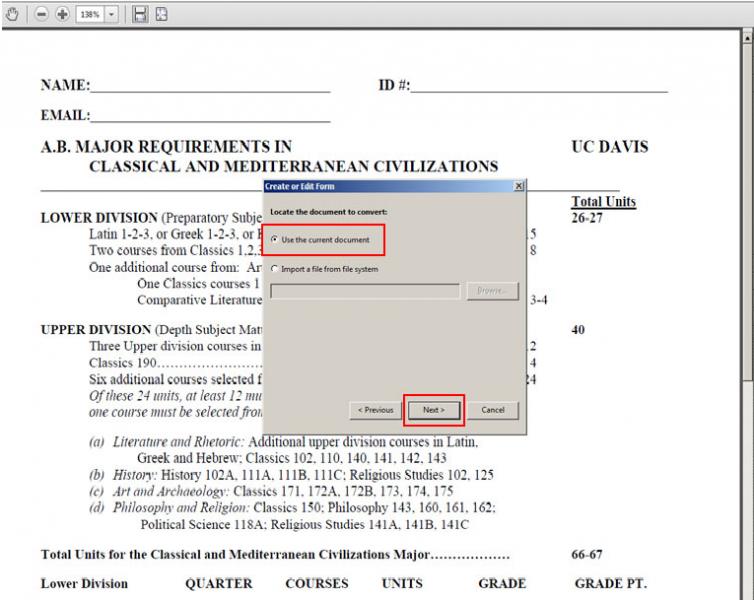Viewport: 754px width, 600px height.
Task: Click the Next button
Action: pos(433,410)
